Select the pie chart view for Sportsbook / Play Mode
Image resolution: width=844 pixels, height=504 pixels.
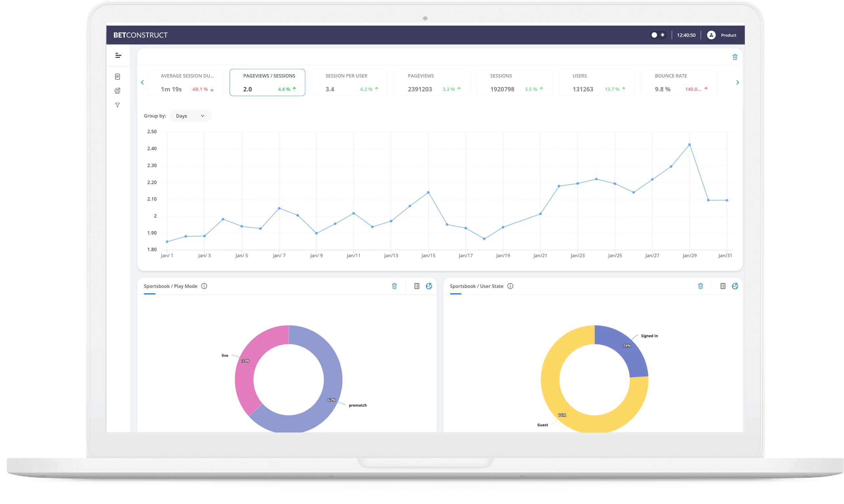point(429,286)
